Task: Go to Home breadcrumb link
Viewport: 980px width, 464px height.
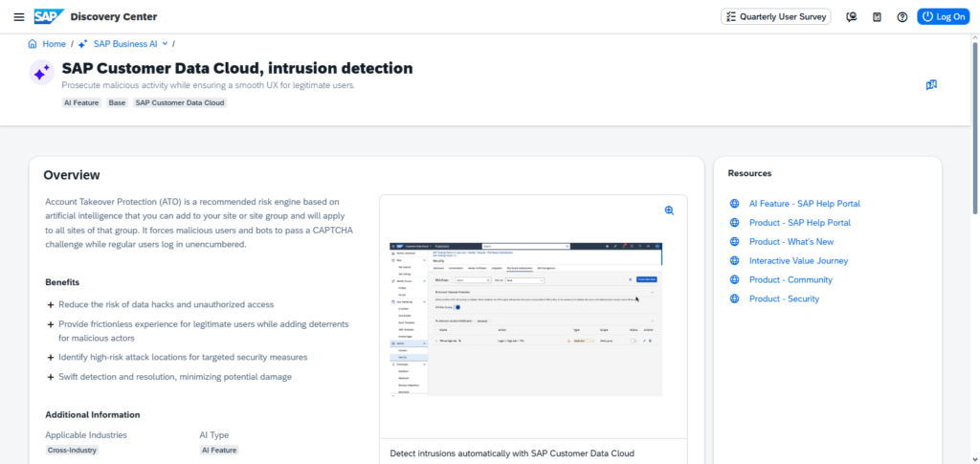Action: pyautogui.click(x=54, y=44)
